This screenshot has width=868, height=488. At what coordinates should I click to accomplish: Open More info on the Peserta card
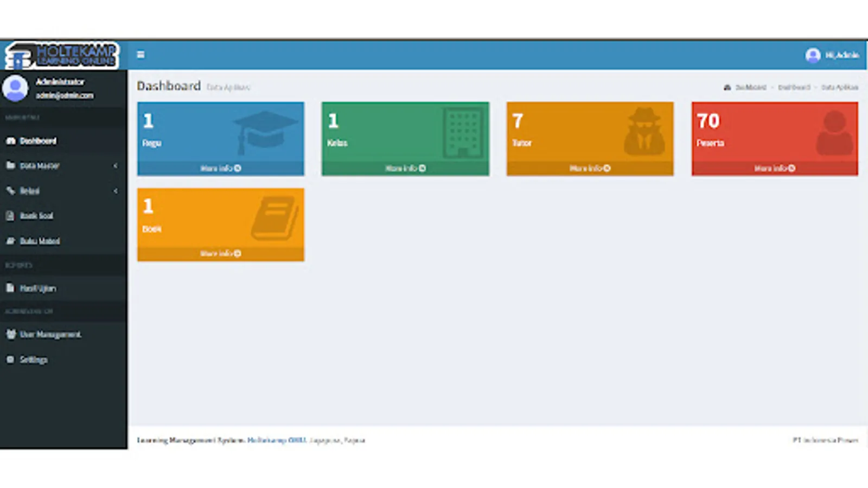point(775,169)
